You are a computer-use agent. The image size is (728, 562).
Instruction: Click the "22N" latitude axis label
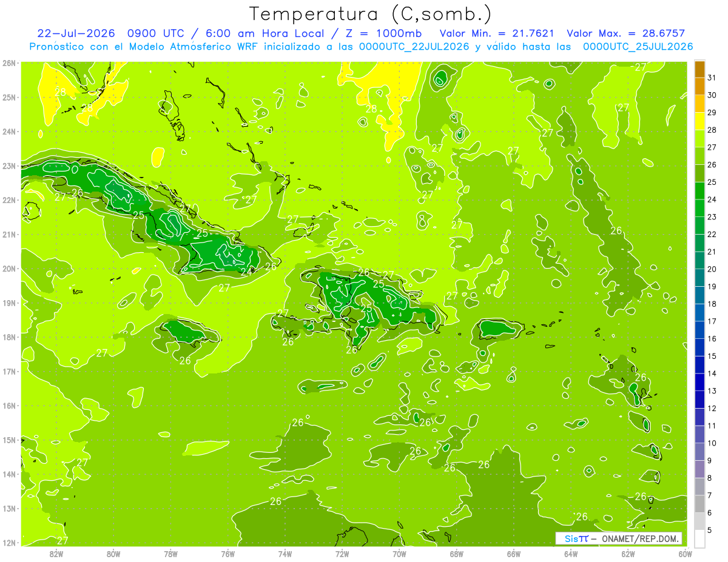click(x=8, y=200)
